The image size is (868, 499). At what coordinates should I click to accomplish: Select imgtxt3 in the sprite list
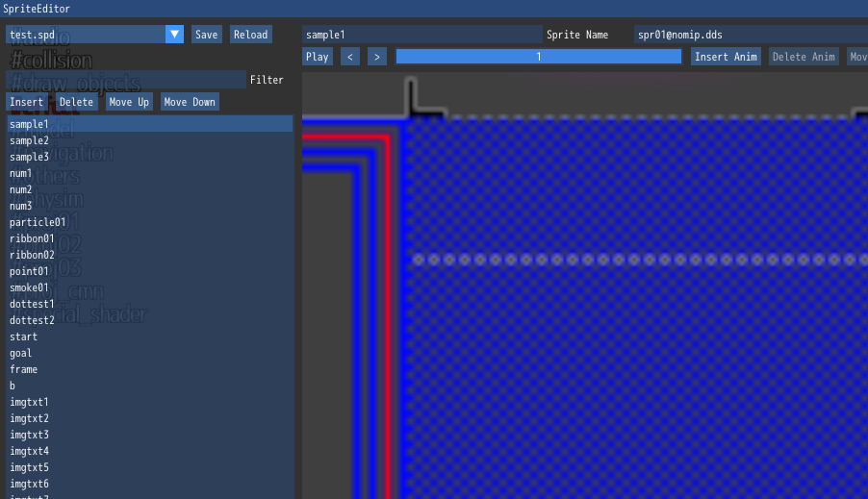[x=149, y=435]
